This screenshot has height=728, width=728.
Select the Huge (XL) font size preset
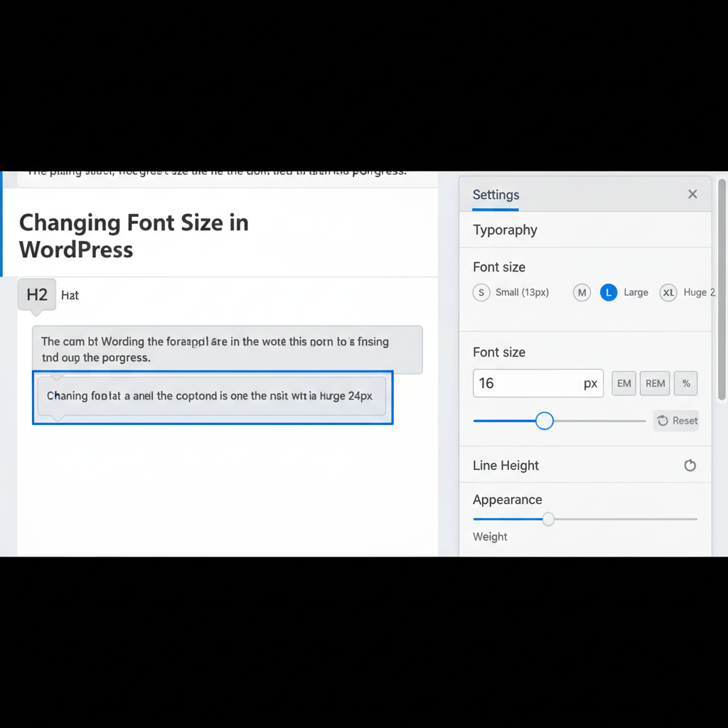[668, 292]
